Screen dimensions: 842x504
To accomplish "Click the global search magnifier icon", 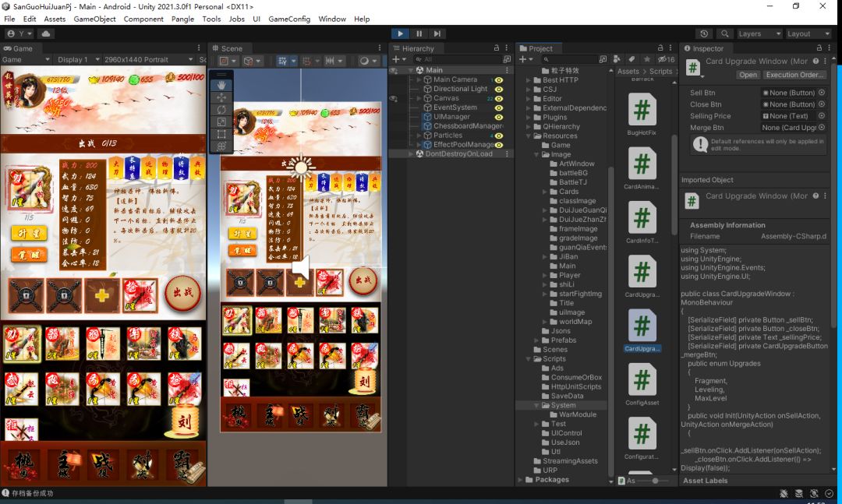I will point(725,33).
